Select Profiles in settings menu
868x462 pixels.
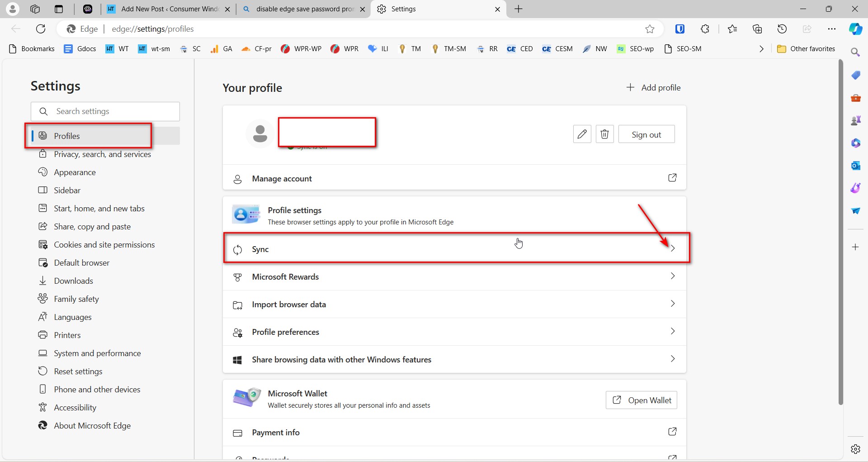tap(105, 136)
